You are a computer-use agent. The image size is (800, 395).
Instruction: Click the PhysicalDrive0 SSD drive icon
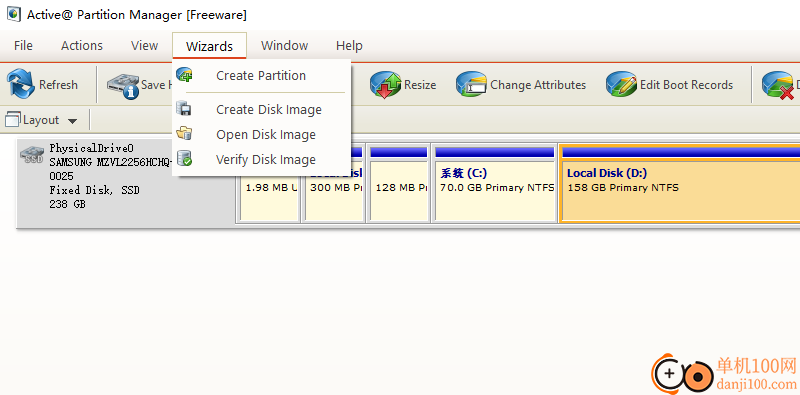coord(32,154)
